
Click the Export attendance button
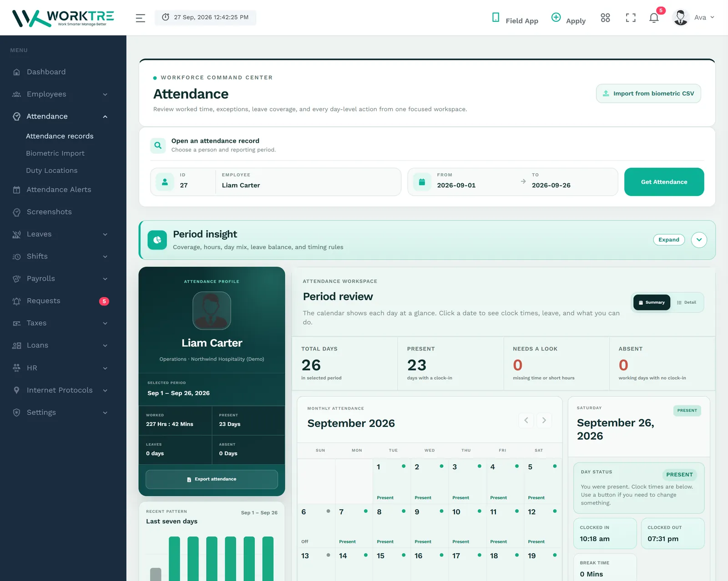pyautogui.click(x=212, y=479)
